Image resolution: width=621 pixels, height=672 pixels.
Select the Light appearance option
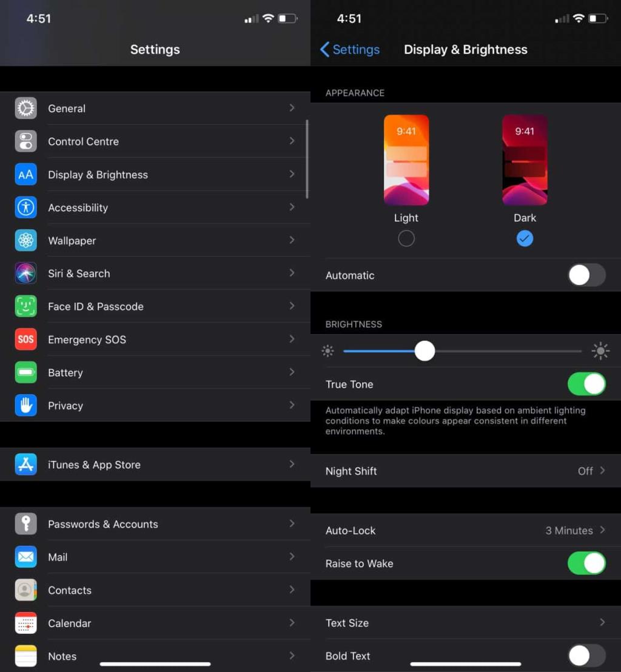[x=406, y=238]
